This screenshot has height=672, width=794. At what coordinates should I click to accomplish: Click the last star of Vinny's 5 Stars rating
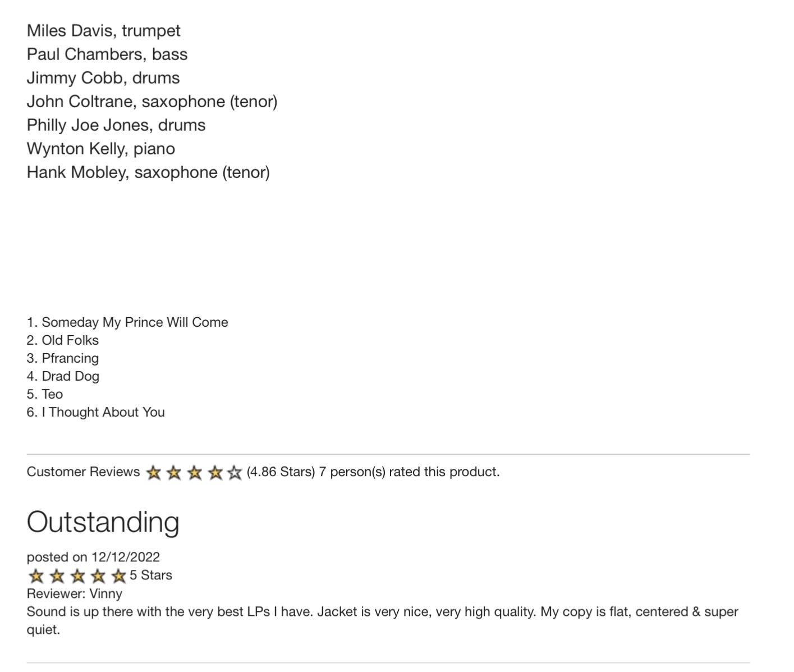click(118, 576)
